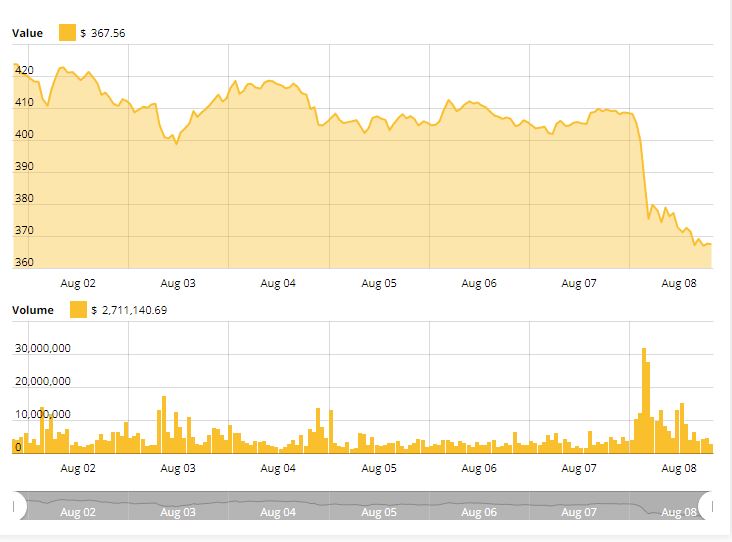The width and height of the screenshot is (732, 542).
Task: Click Aug 07 in the range scrollbar
Action: 578,513
